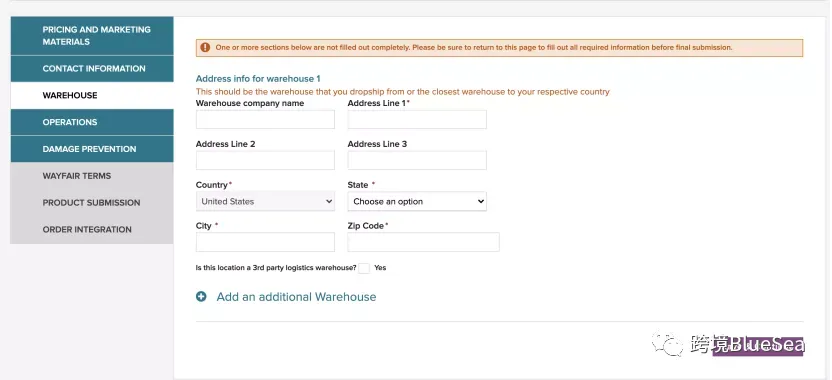Click the City input field
This screenshot has width=832, height=380.
(x=265, y=242)
